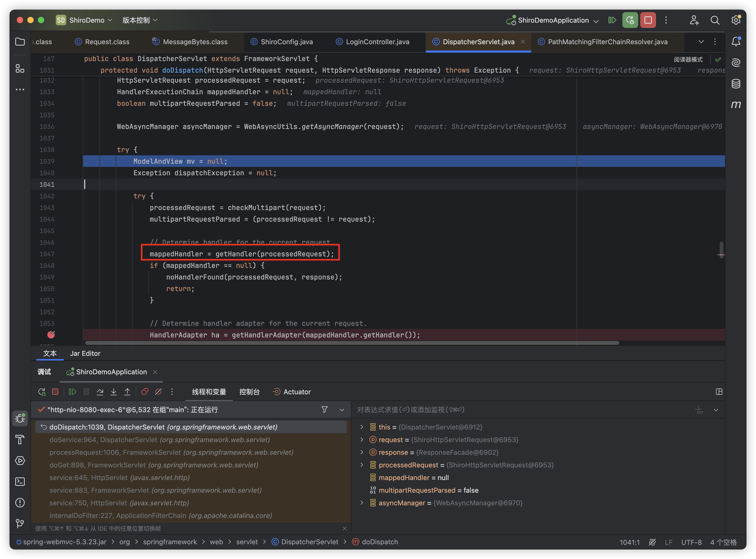Open the Git version control tool window
This screenshot has width=756, height=559.
coord(20,523)
